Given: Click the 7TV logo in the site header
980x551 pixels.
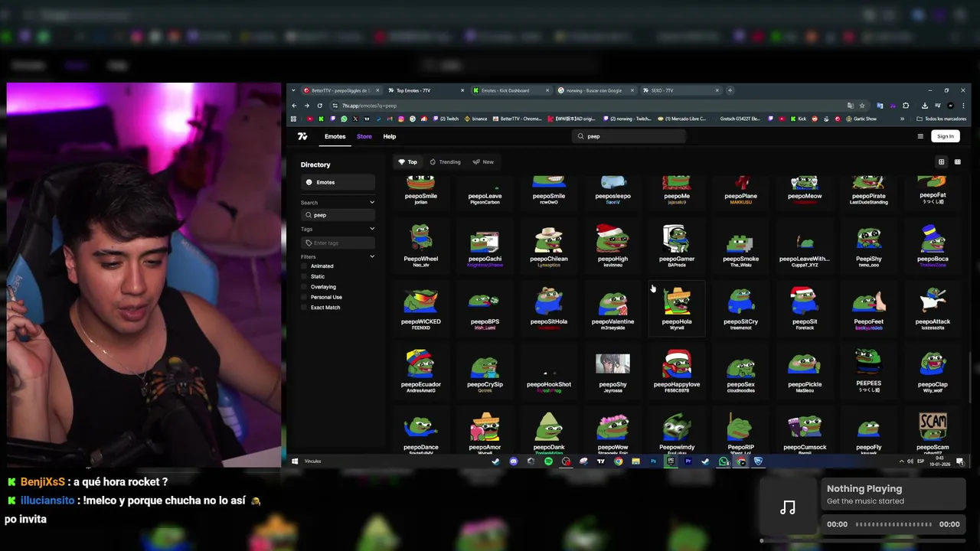Looking at the screenshot, I should click(x=302, y=136).
